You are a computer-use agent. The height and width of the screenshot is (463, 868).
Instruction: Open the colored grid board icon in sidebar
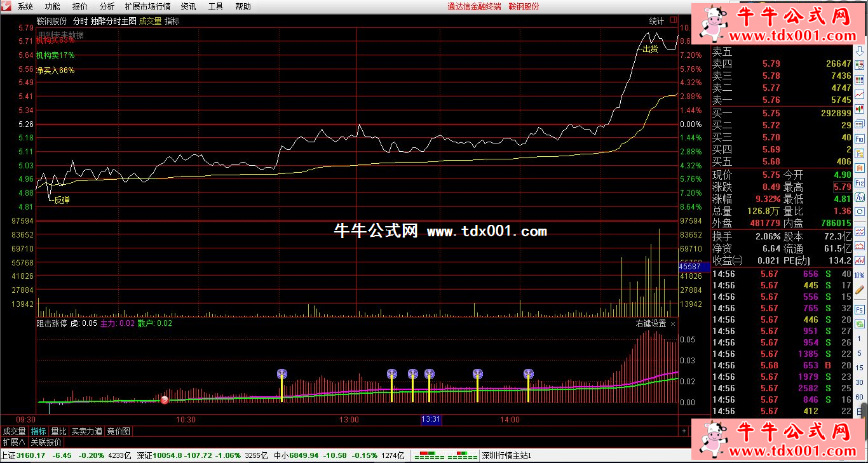pos(860,79)
